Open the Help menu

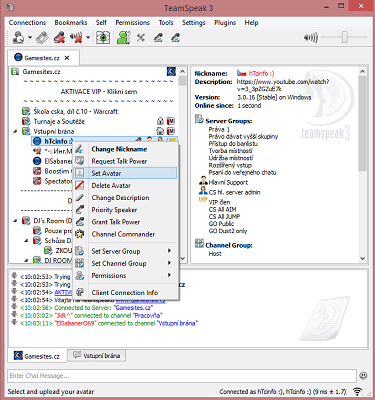click(251, 23)
